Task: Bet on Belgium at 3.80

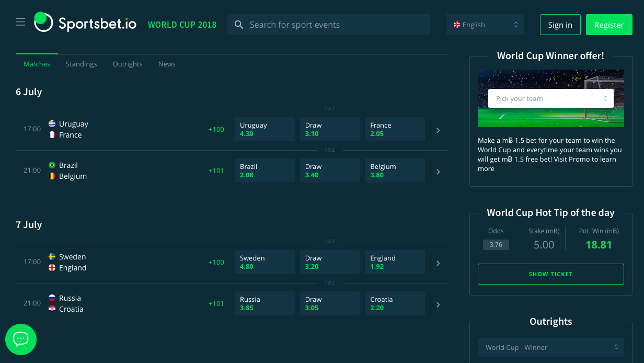Action: pos(395,171)
